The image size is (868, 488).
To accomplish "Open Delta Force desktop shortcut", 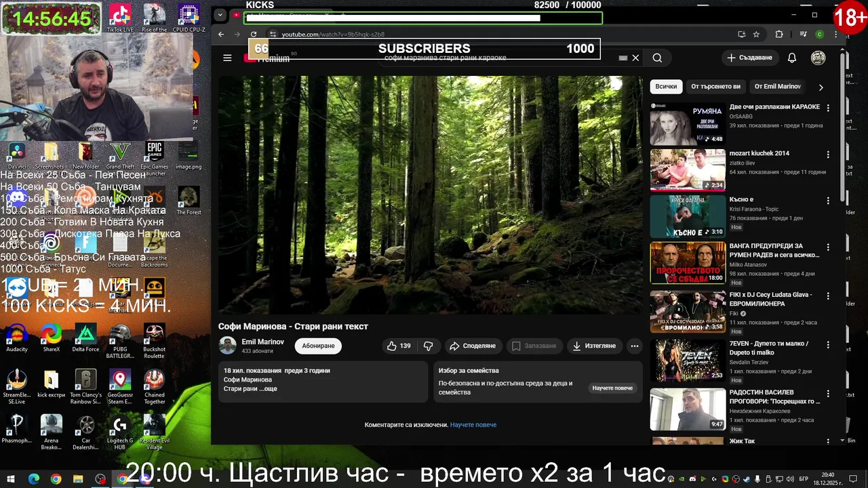I will pyautogui.click(x=85, y=338).
